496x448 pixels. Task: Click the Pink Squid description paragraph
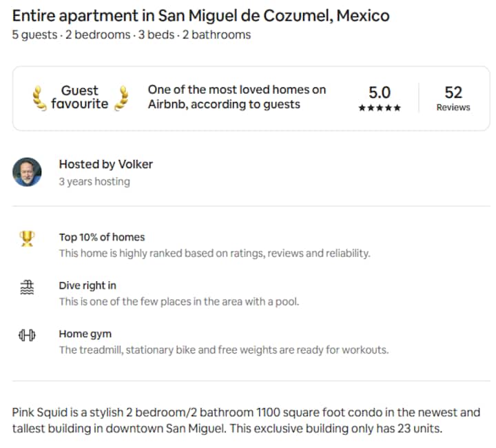click(246, 420)
